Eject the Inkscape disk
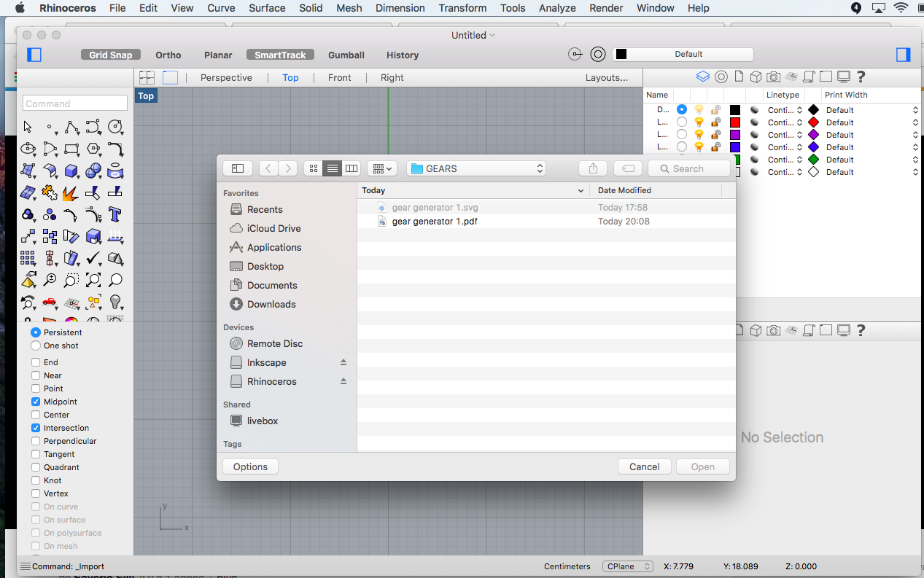This screenshot has width=924, height=578. 343,362
